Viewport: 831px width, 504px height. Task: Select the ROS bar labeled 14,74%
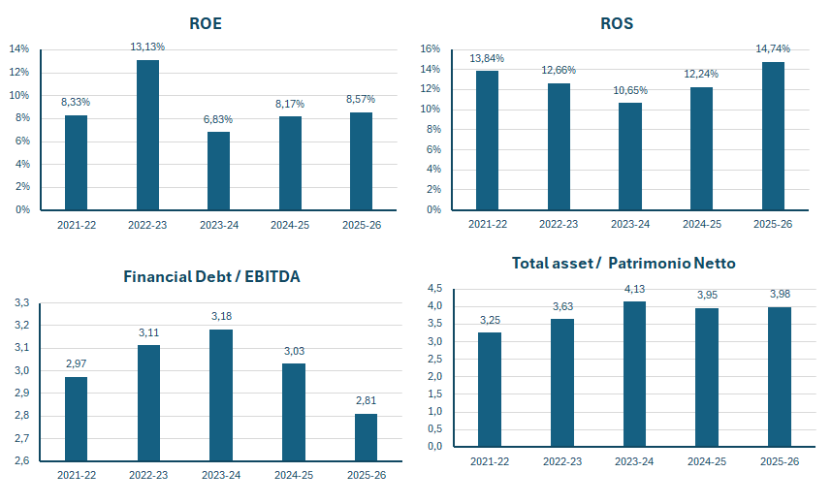(773, 137)
